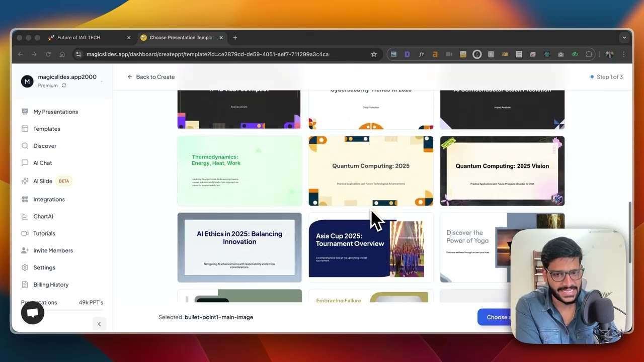The image size is (644, 362).
Task: Go back with the browser back arrow
Action: point(20,54)
